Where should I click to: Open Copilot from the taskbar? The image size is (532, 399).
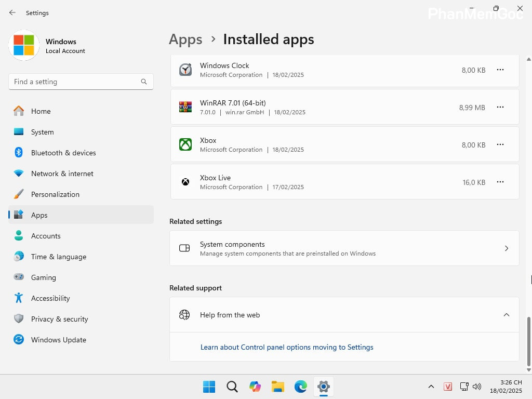tap(255, 387)
